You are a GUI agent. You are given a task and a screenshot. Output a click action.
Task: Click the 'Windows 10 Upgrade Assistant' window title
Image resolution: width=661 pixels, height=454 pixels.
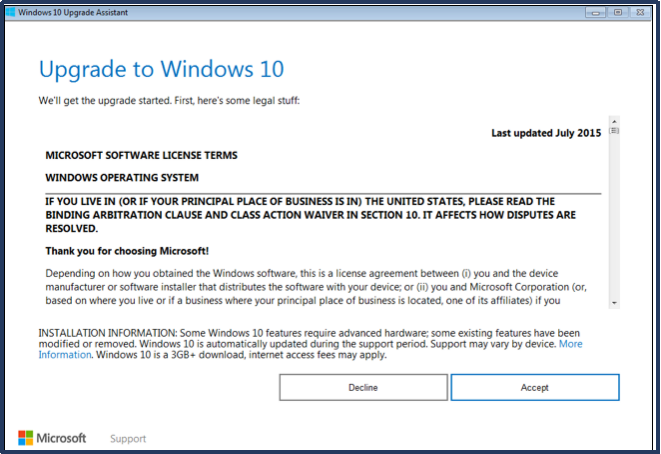click(73, 13)
